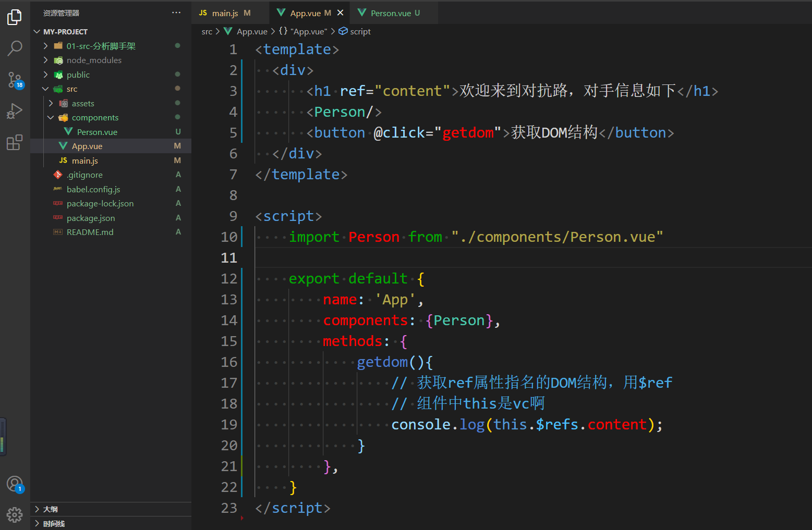The height and width of the screenshot is (530, 812).
Task: Click the npm icon beside package.json
Action: point(58,218)
